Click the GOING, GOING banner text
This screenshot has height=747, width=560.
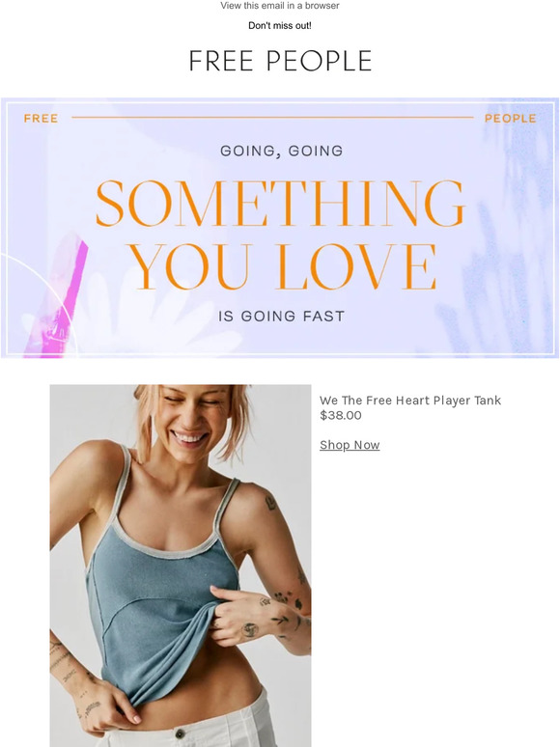pyautogui.click(x=281, y=151)
